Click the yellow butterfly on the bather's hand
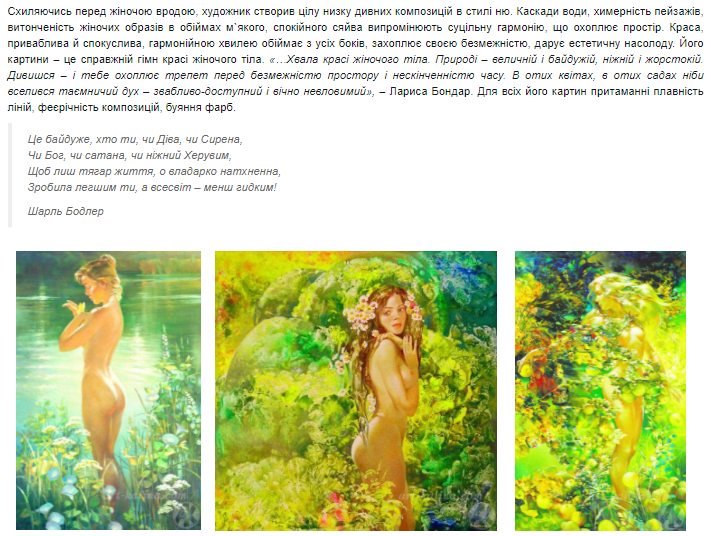This screenshot has width=711, height=536. 81,308
